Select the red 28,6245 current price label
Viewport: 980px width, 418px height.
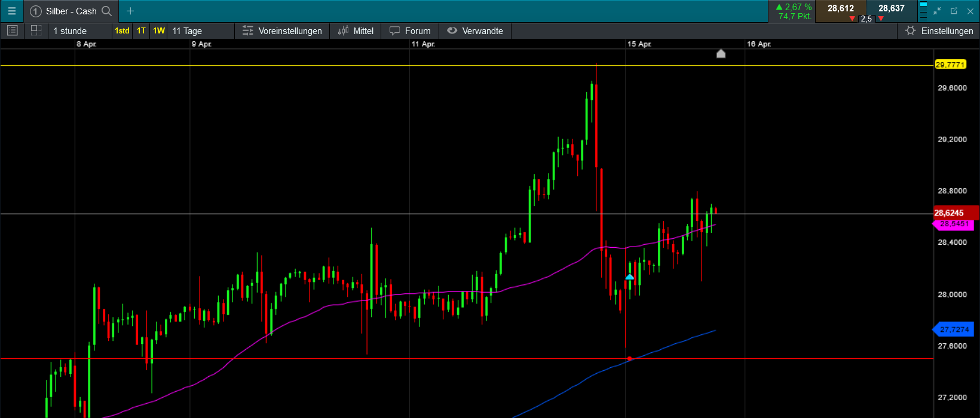click(956, 213)
